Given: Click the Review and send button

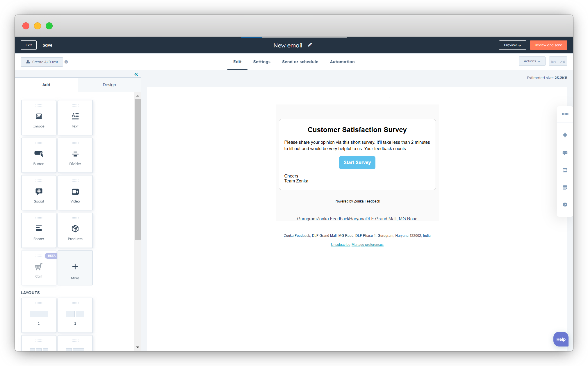Looking at the screenshot, I should (548, 45).
